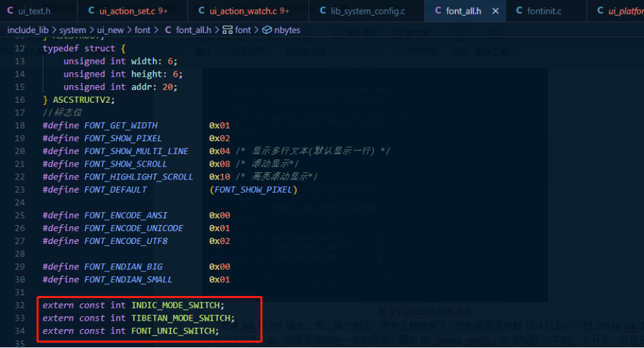Image resolution: width=644 pixels, height=348 pixels.
Task: Click the font_all.h breadcrumb file
Action: (193, 30)
